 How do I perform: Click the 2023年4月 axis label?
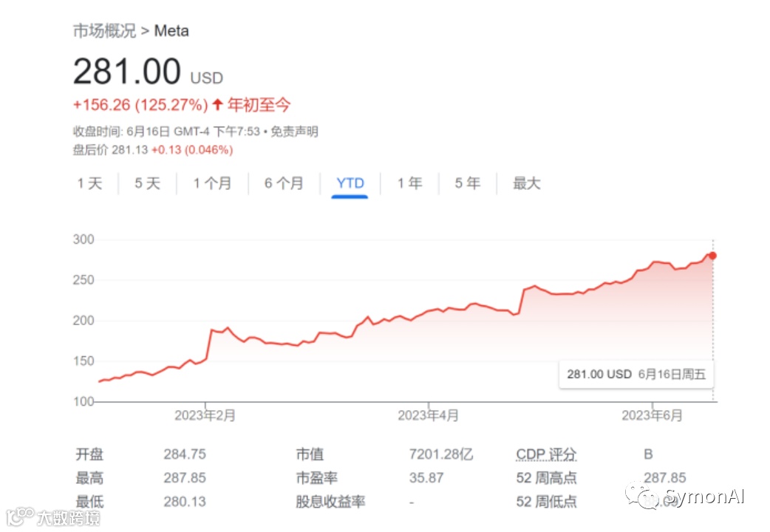(x=428, y=415)
